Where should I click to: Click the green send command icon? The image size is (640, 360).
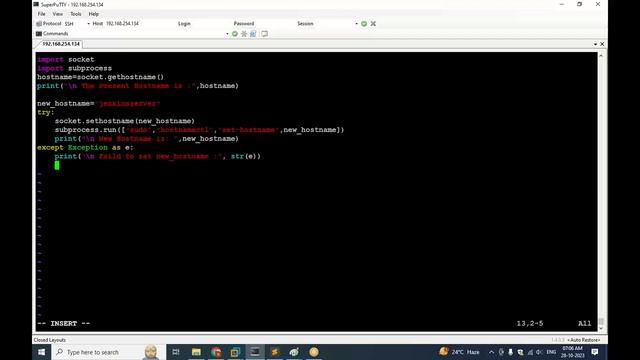[x=235, y=34]
